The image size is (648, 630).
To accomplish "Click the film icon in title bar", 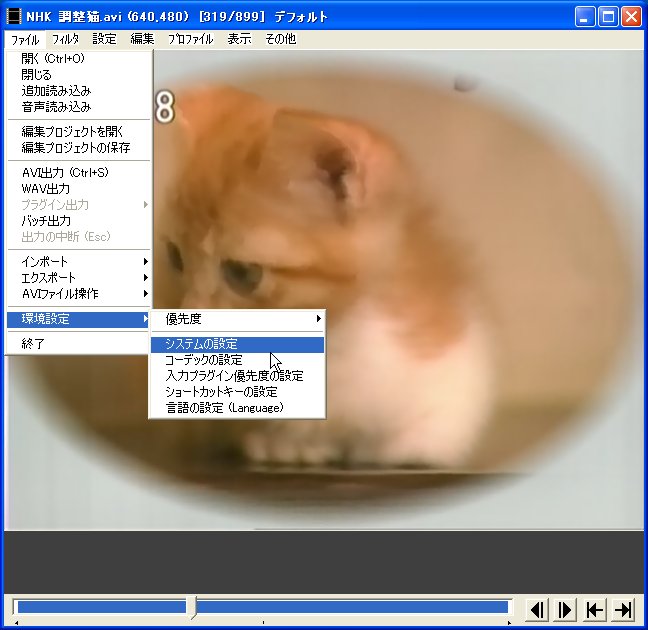I will coord(14,16).
